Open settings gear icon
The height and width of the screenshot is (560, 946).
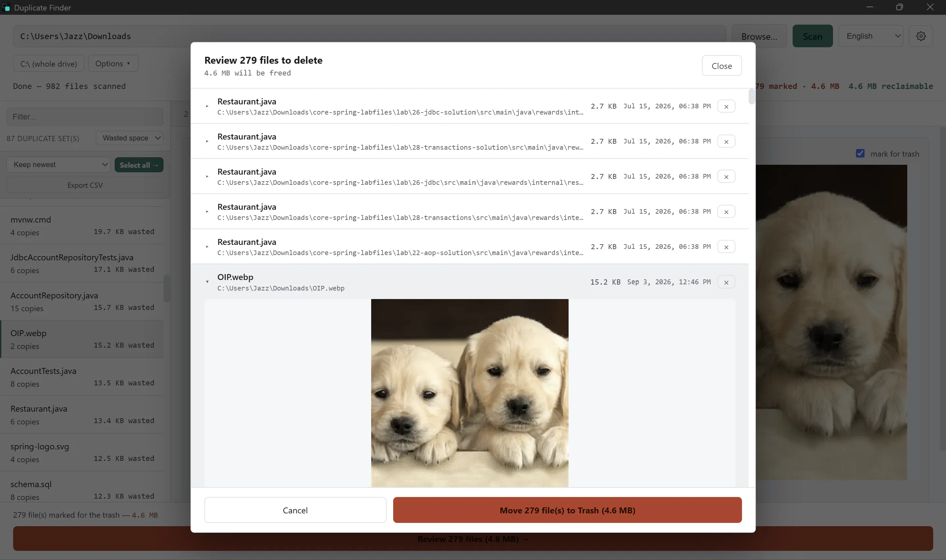(921, 36)
